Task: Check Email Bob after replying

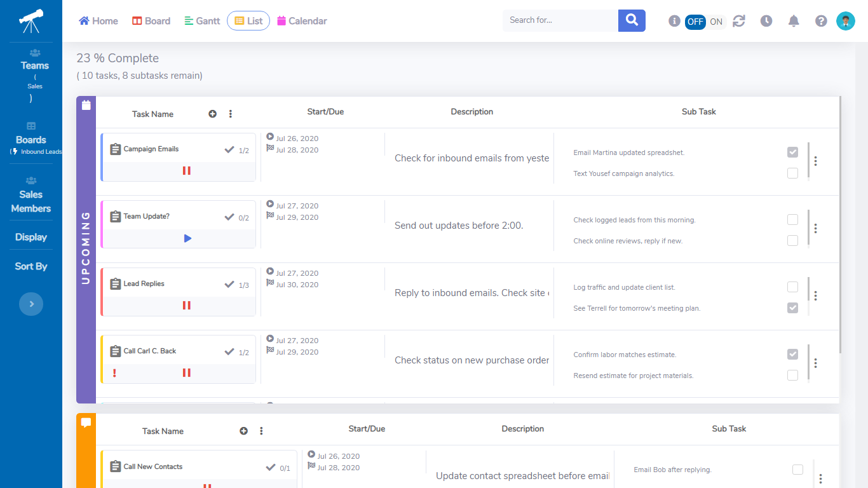Action: 797,470
